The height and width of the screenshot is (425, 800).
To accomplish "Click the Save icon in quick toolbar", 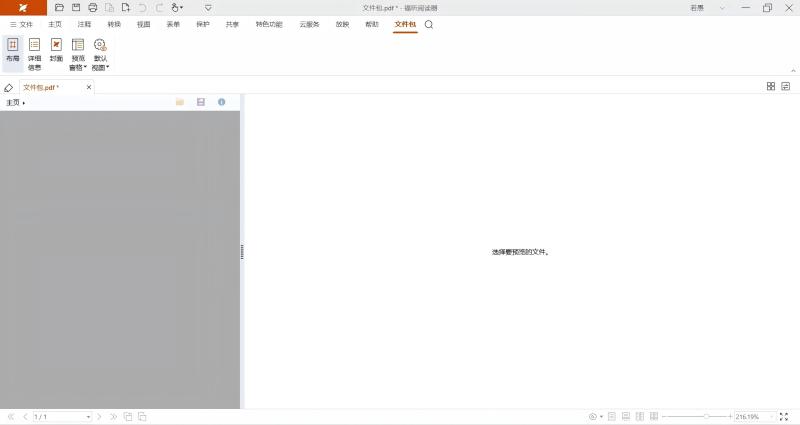I will (x=76, y=7).
